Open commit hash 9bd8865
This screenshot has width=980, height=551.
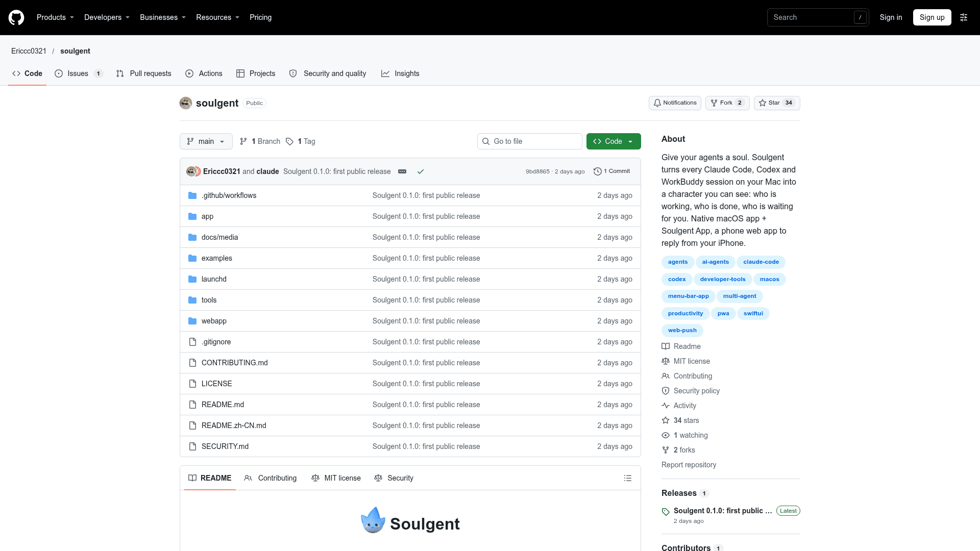[537, 171]
